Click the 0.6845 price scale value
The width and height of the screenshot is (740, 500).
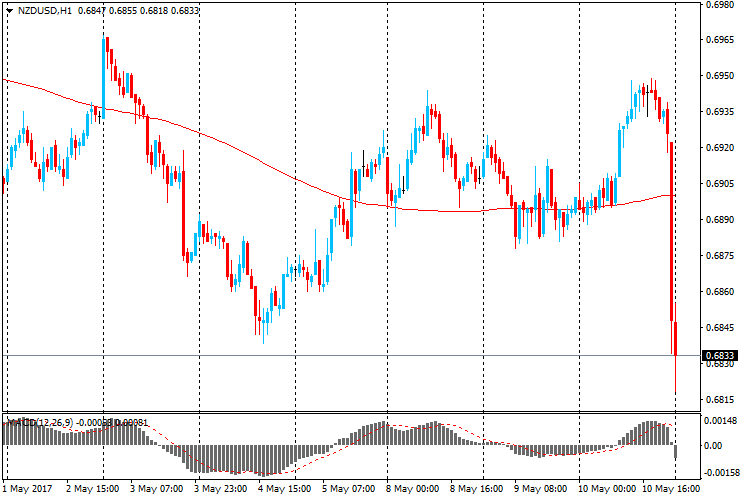pyautogui.click(x=720, y=328)
